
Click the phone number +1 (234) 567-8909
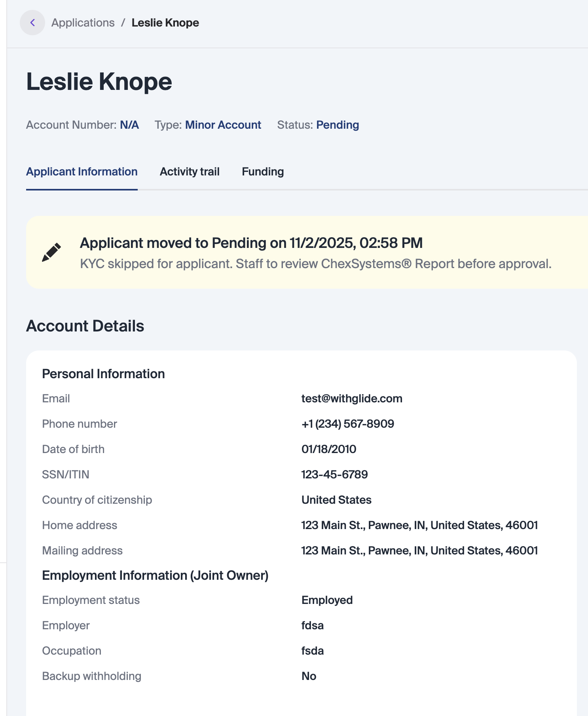(347, 424)
